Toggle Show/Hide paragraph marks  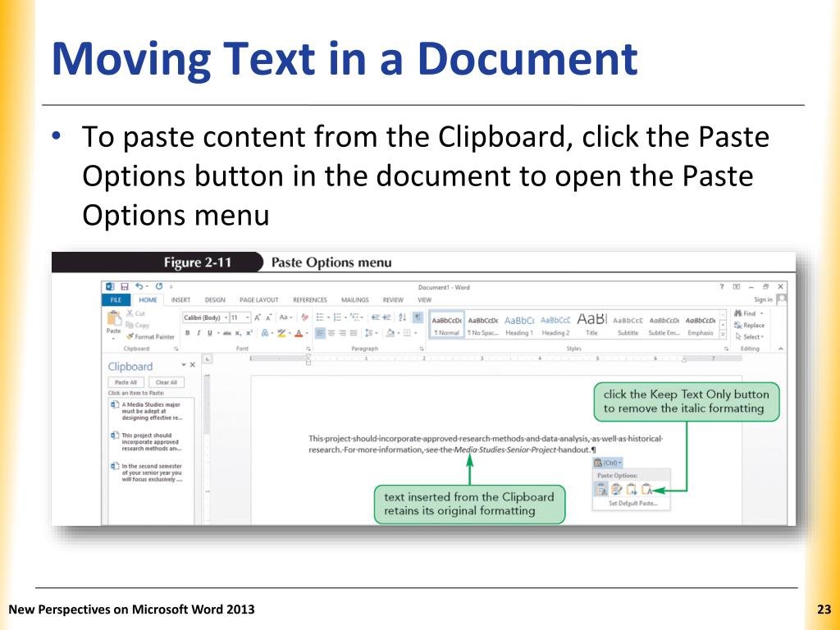coord(418,317)
